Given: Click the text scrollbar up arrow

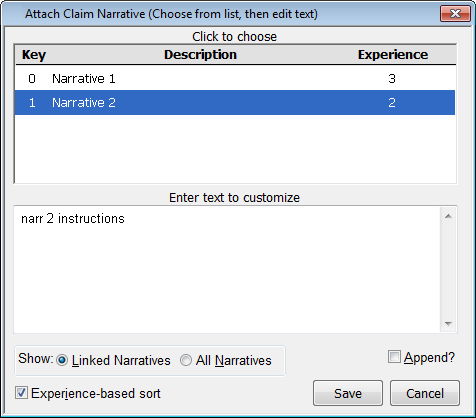Looking at the screenshot, I should coord(448,216).
